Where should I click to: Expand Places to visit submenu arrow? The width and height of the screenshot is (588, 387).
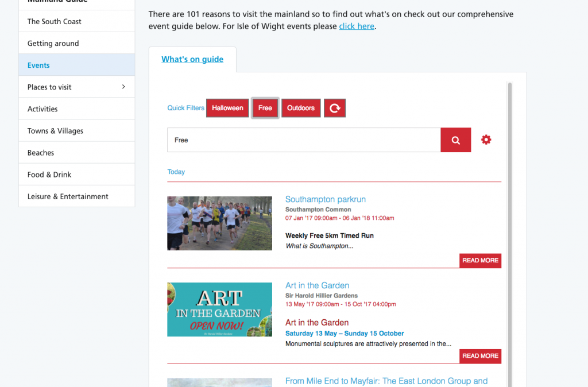pyautogui.click(x=123, y=87)
